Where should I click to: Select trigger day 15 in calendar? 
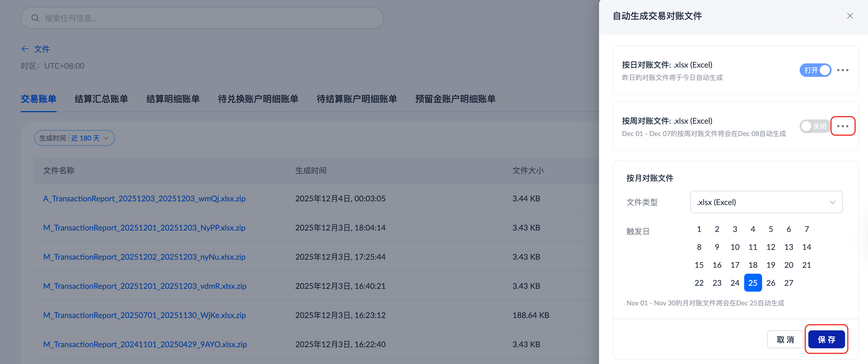tap(699, 265)
